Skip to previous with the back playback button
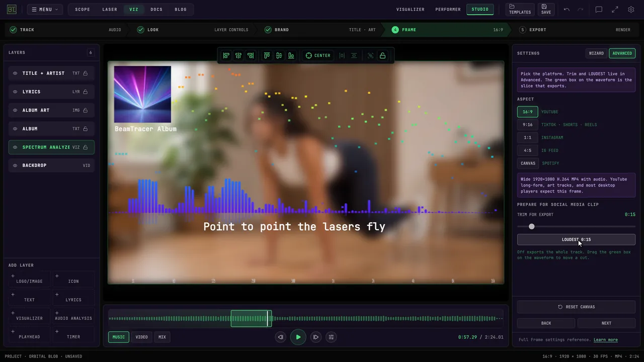The width and height of the screenshot is (644, 362). (x=281, y=337)
